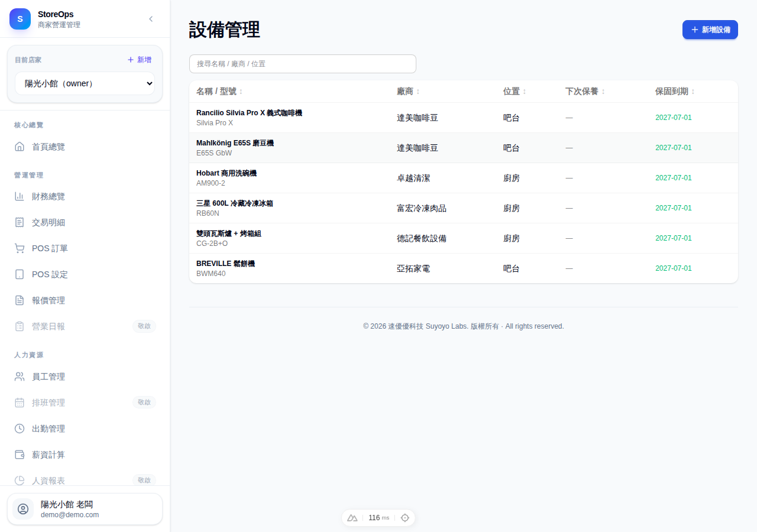Click the 人資報表 pie chart icon
Viewport: 757px width, 532px height.
pyautogui.click(x=20, y=481)
